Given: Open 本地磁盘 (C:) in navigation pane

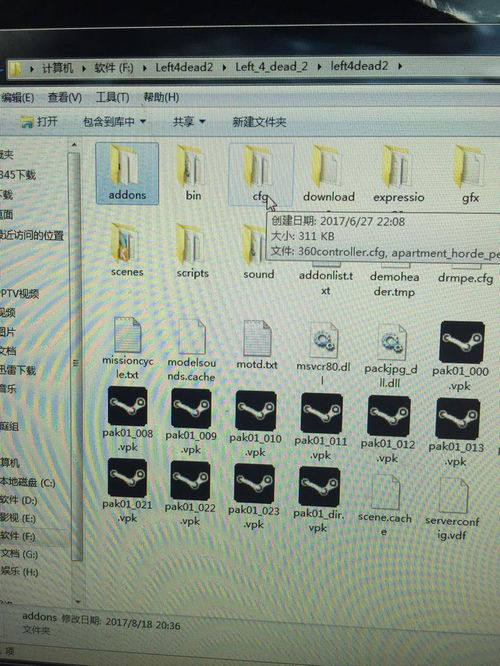Looking at the screenshot, I should click(x=28, y=483).
